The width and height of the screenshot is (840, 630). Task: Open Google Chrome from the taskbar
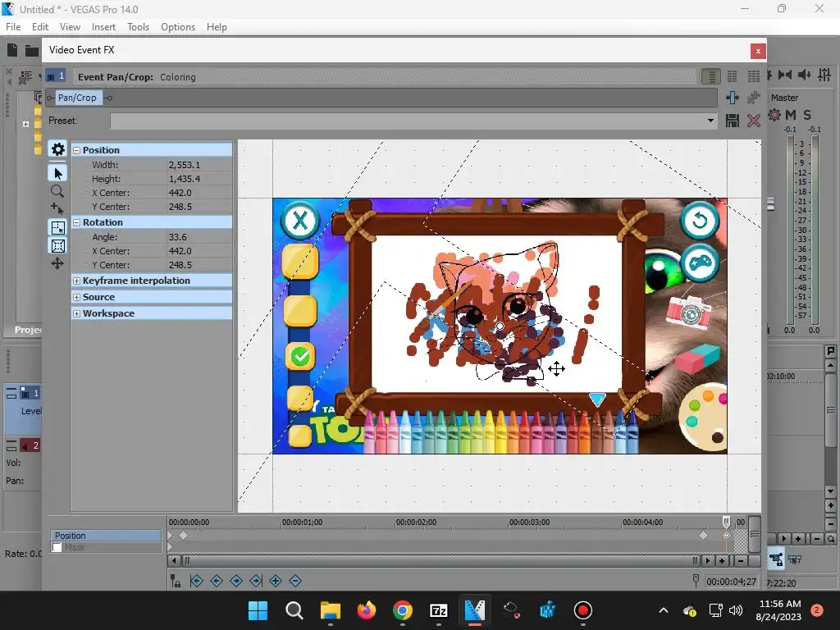[x=402, y=610]
